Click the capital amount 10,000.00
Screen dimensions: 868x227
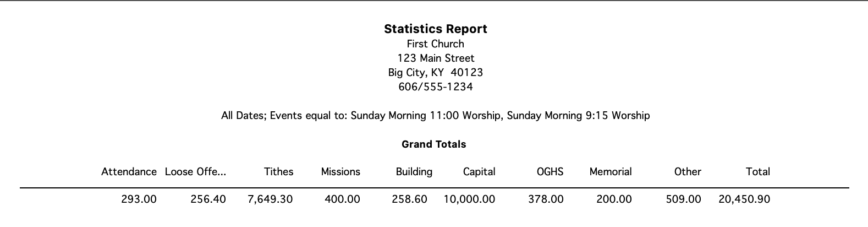469,199
